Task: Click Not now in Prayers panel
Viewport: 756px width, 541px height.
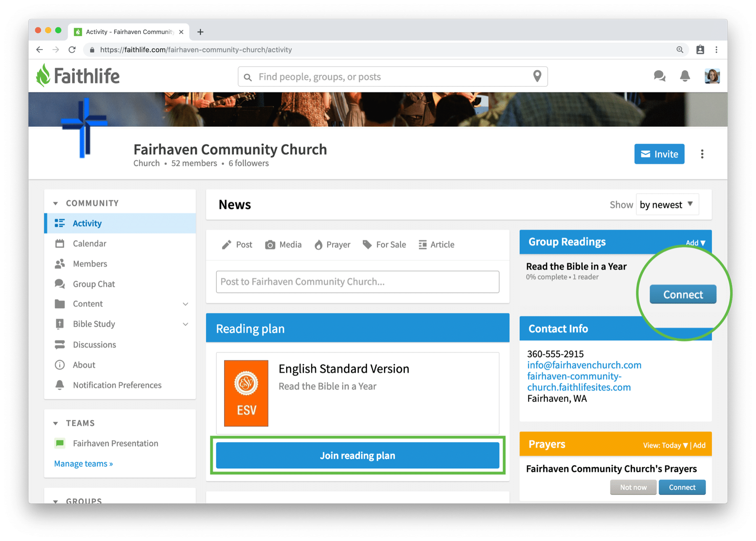Action: [x=633, y=487]
